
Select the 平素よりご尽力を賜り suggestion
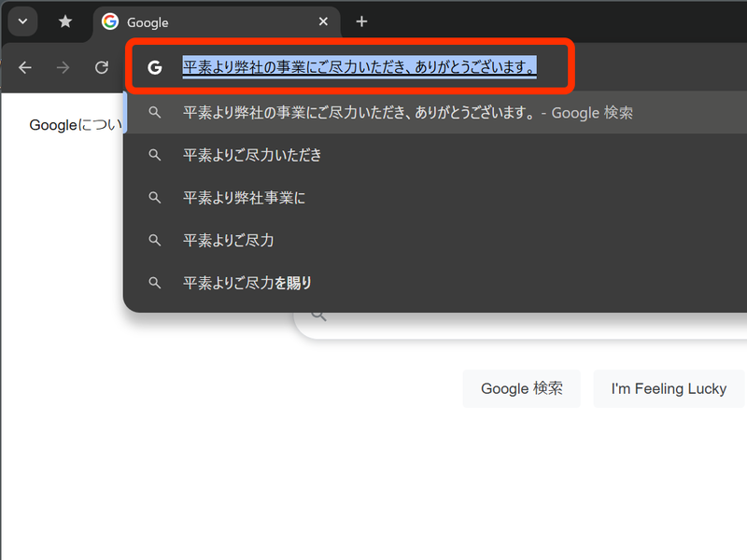(x=246, y=282)
